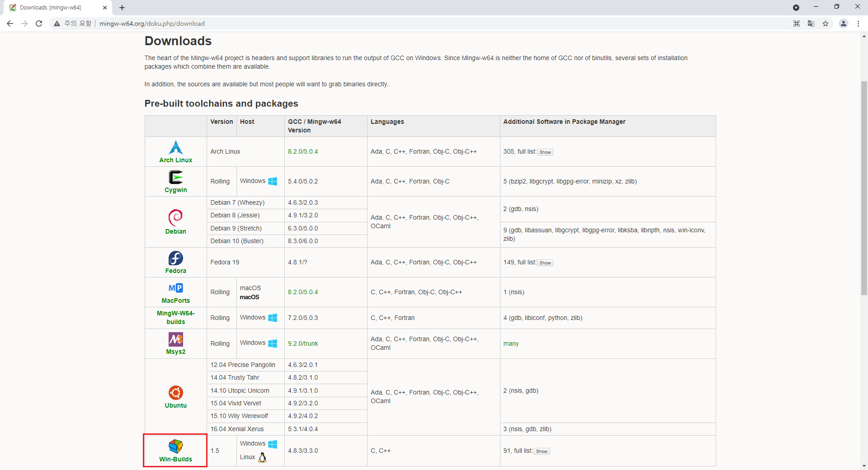The image size is (868, 470).
Task: Open the Win-Builds text link
Action: pos(175,459)
